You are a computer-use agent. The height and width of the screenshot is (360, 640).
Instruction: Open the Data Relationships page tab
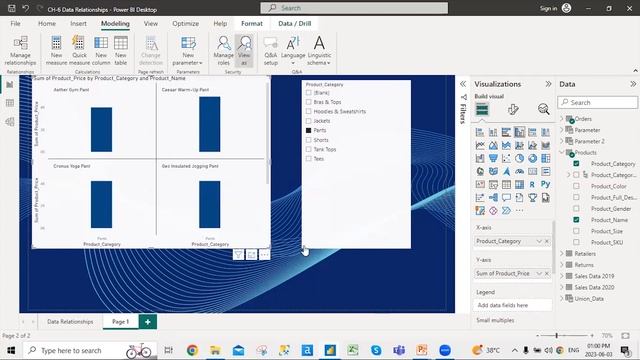pyautogui.click(x=70, y=322)
